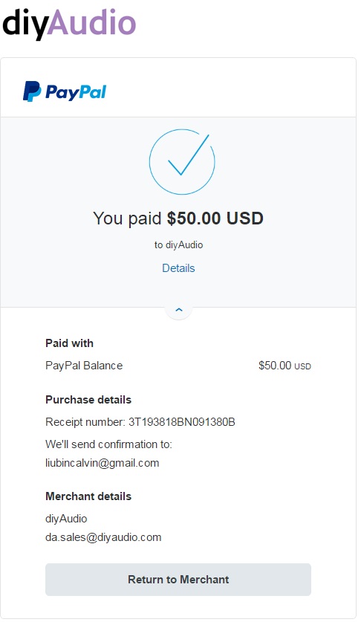Click the liubincalvin@gmail.com email address
The height and width of the screenshot is (622, 364).
pos(103,463)
